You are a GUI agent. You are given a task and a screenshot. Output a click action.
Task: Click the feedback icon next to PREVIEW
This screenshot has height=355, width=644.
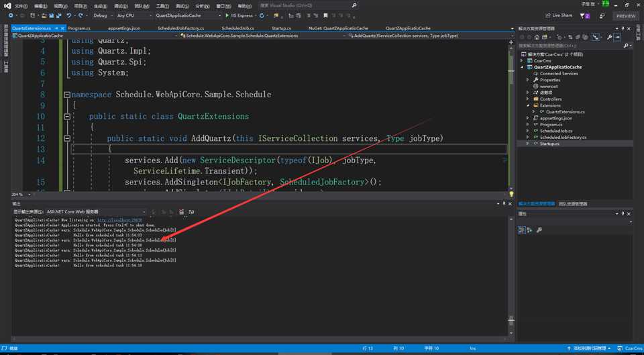(x=602, y=15)
